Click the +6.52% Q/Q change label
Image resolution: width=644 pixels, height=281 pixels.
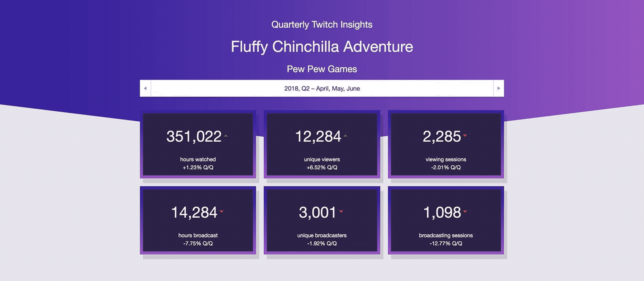pos(322,167)
